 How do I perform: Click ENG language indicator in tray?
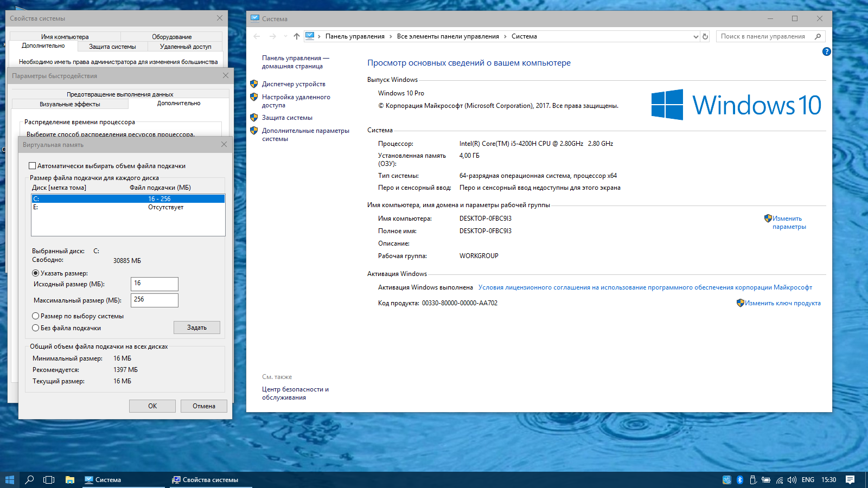coord(808,480)
